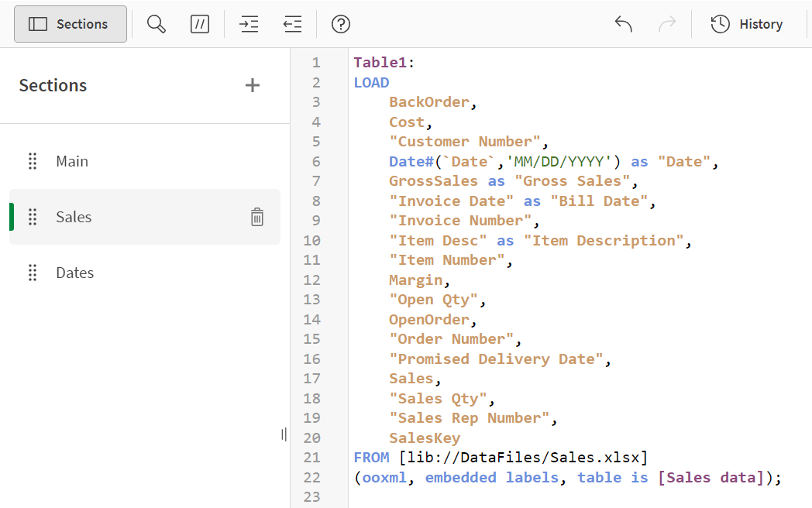Image resolution: width=812 pixels, height=508 pixels.
Task: Click the "Open Qty" field
Action: (x=433, y=300)
